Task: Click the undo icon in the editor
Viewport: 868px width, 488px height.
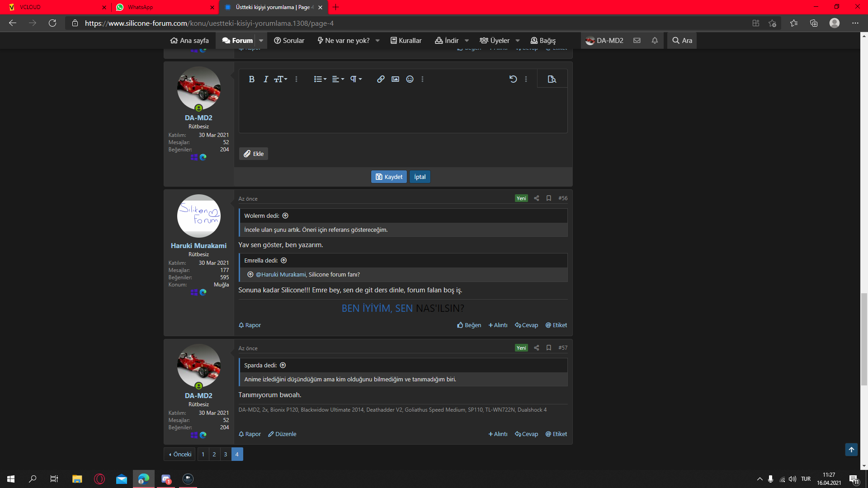Action: click(513, 79)
